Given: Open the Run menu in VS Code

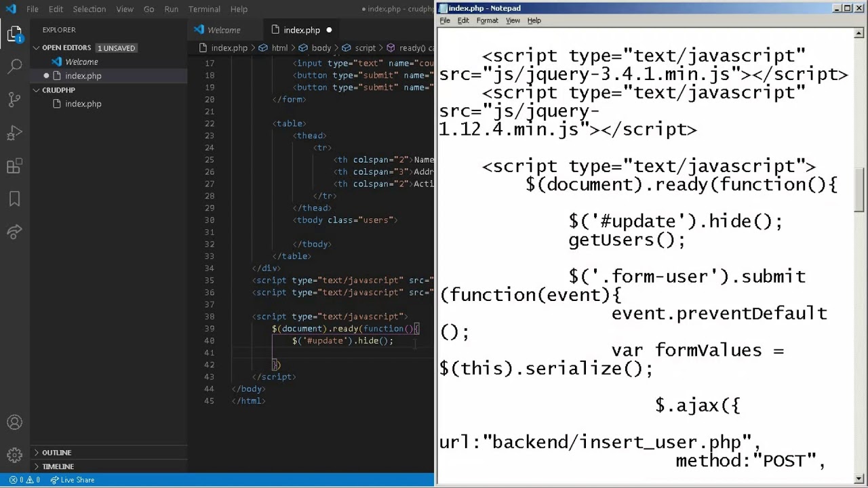Looking at the screenshot, I should (172, 9).
